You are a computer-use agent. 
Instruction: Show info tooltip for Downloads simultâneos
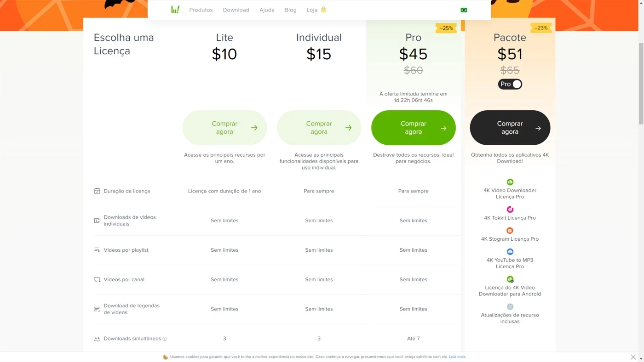point(165,339)
